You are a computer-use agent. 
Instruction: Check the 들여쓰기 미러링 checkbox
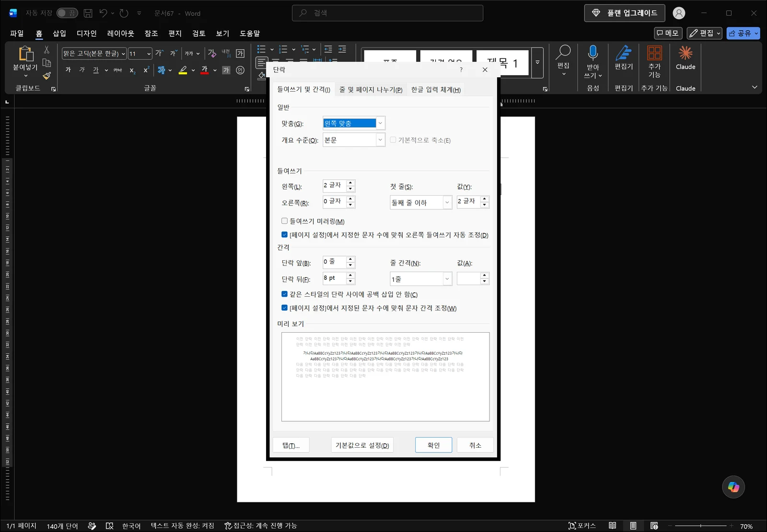284,221
